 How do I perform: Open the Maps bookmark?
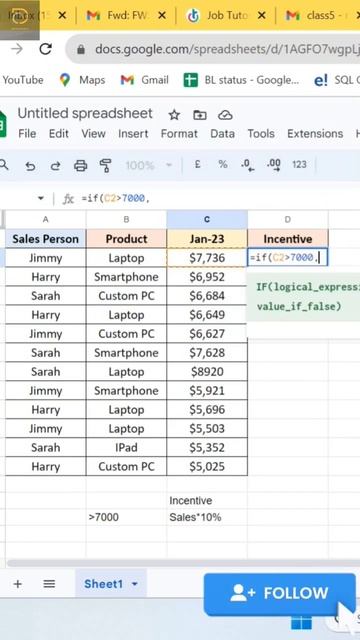click(x=82, y=80)
